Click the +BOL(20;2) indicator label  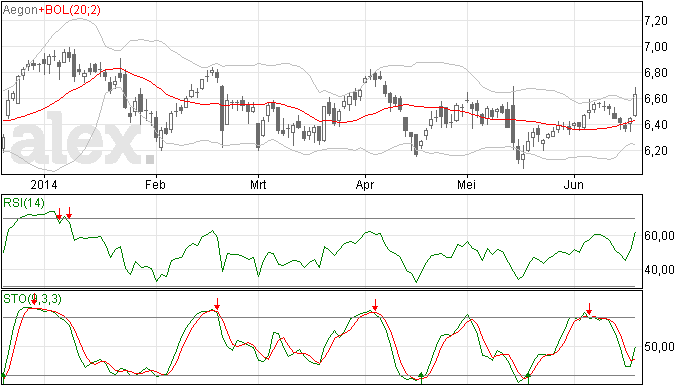coord(70,10)
